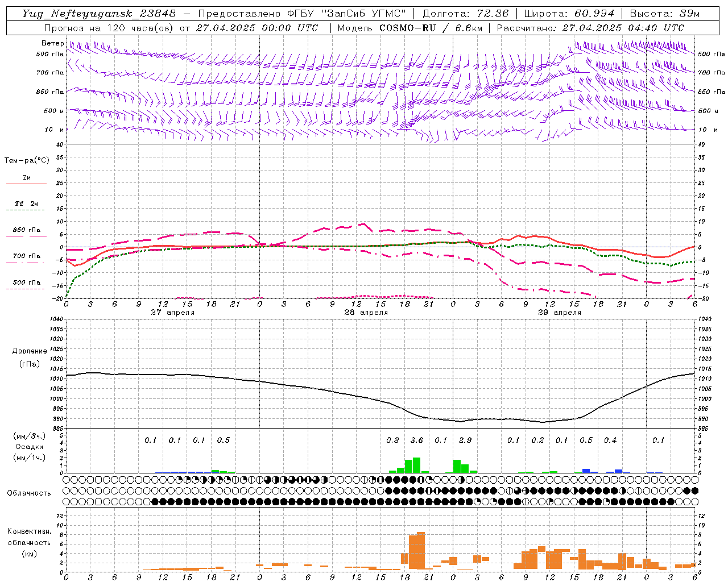This screenshot has width=728, height=582.
Task: Click the precipitation value '0.4'
Action: [610, 440]
